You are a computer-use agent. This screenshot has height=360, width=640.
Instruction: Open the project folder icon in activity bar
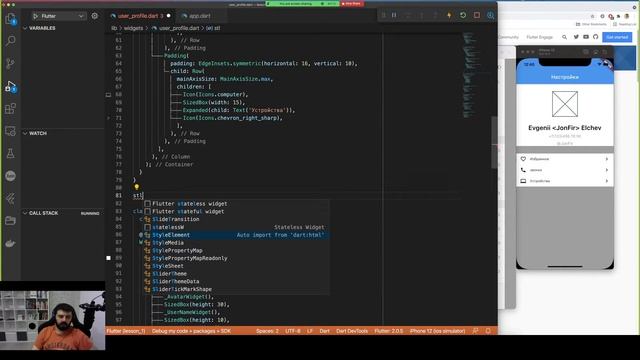pos(11,221)
